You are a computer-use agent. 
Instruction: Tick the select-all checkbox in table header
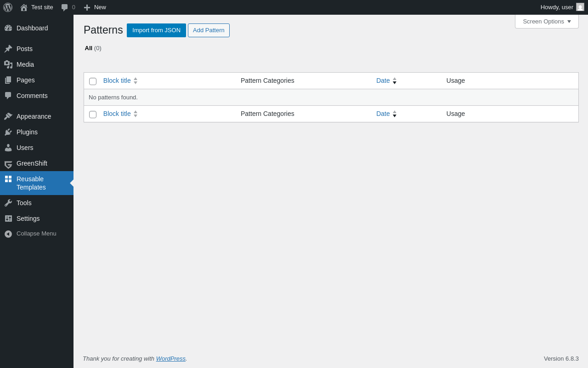pyautogui.click(x=93, y=81)
